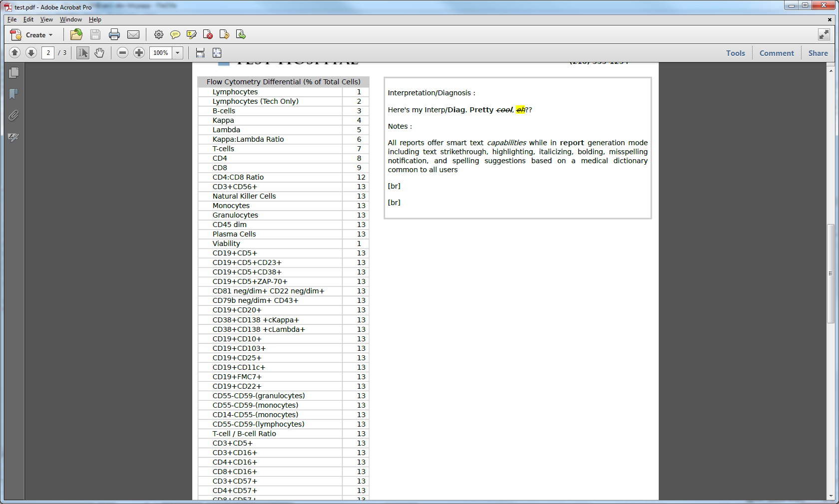The image size is (839, 504).
Task: Click the Zoom In plus button
Action: click(139, 53)
